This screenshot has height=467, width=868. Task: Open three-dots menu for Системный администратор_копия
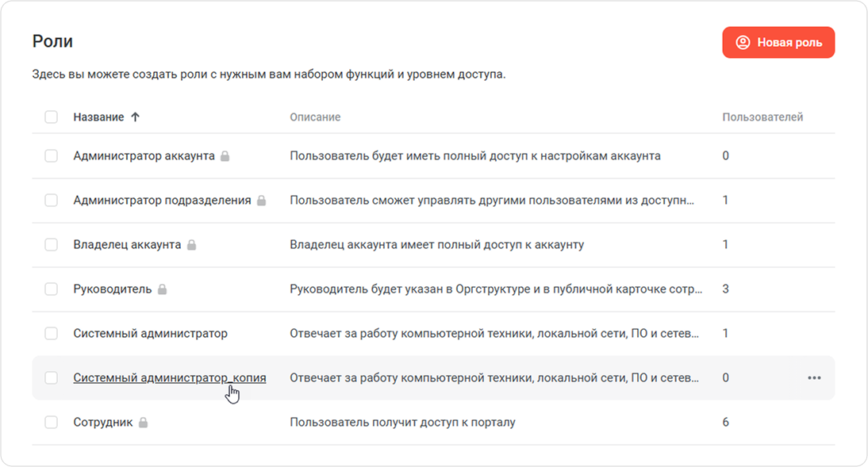tap(814, 378)
